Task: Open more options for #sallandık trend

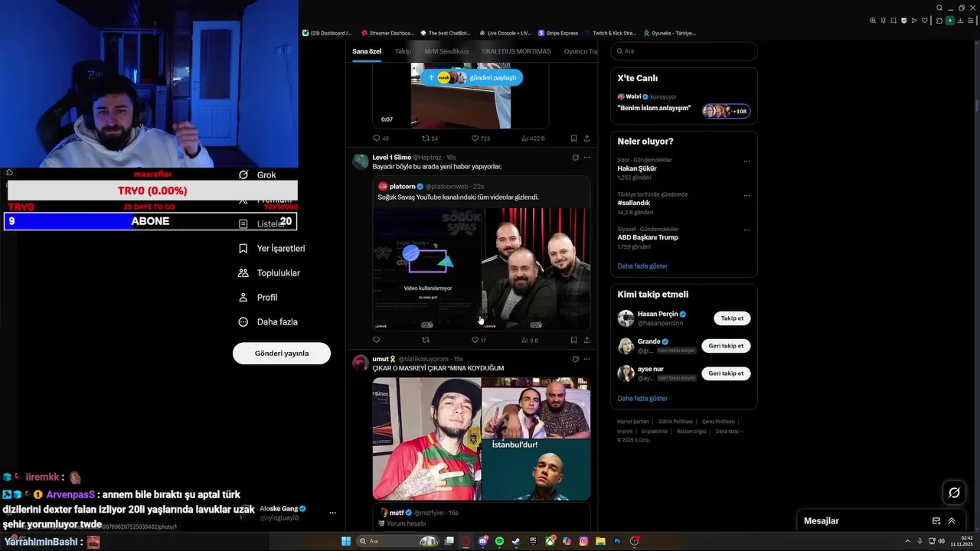Action: pyautogui.click(x=747, y=196)
